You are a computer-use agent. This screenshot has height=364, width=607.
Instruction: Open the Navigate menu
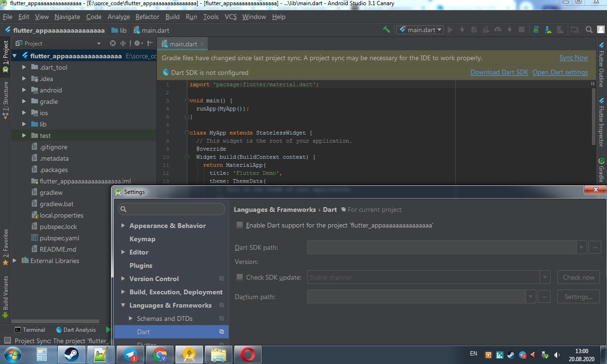click(x=67, y=17)
